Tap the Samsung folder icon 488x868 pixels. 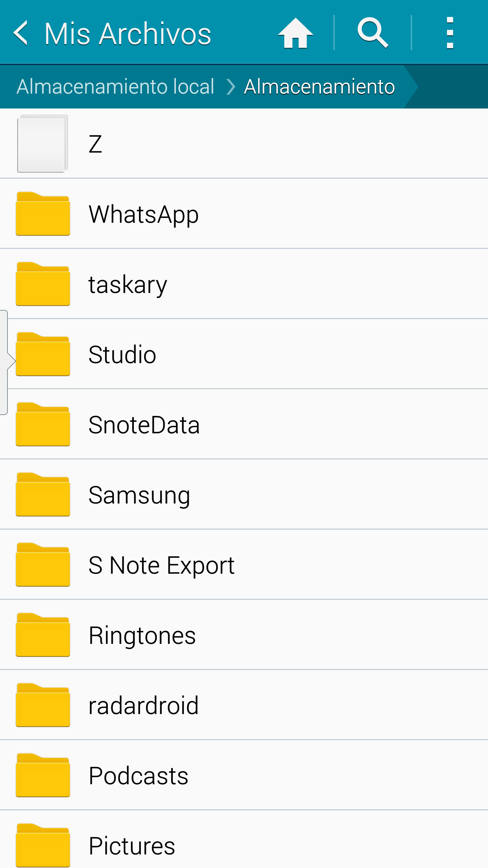coord(43,495)
